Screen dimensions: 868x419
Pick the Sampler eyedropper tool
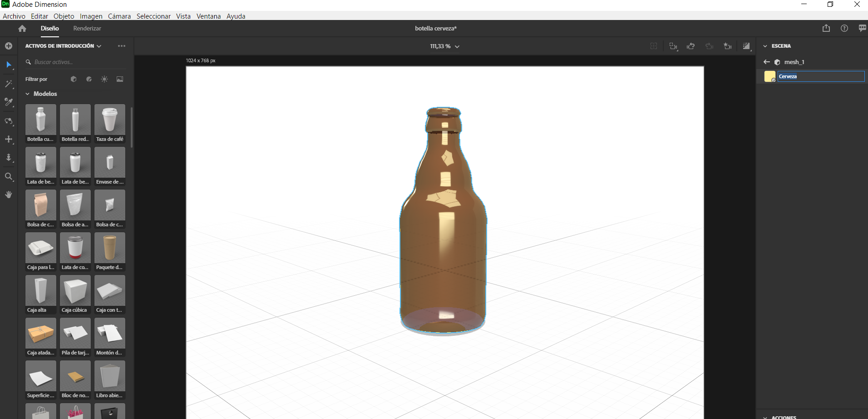pos(9,102)
